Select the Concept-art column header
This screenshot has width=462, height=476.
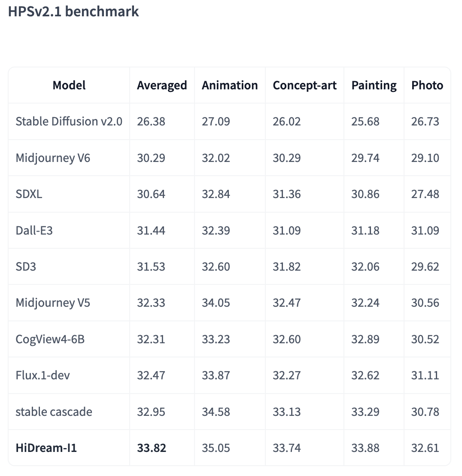click(304, 85)
